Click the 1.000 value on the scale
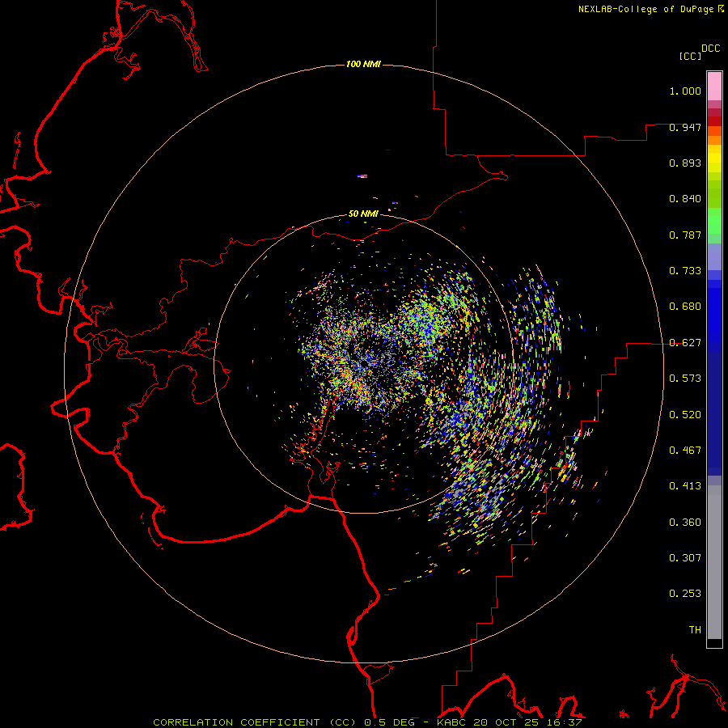Screen dimensions: 728x728 685,91
